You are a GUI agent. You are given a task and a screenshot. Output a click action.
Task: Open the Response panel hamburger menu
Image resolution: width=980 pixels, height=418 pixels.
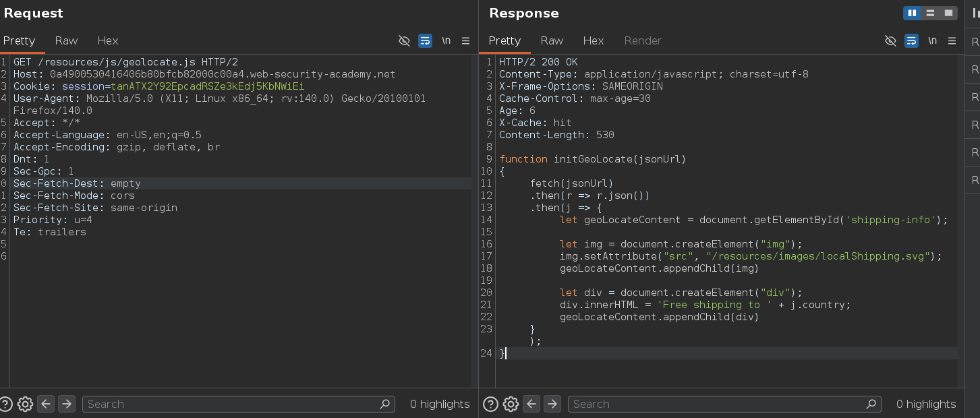[952, 40]
